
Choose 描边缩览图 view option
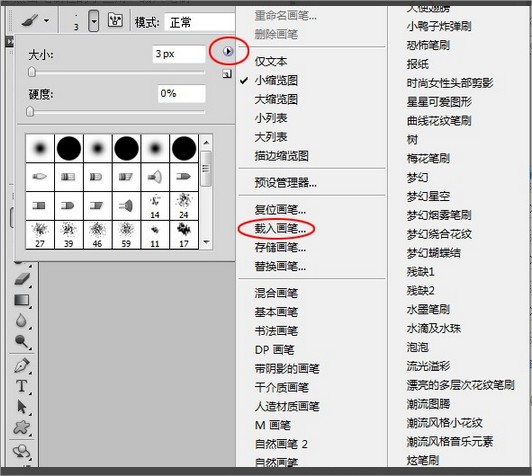(282, 156)
